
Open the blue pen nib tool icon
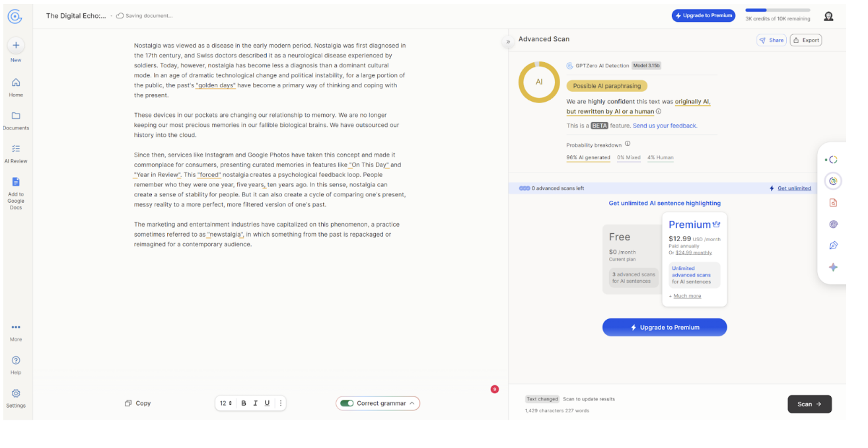pyautogui.click(x=833, y=246)
